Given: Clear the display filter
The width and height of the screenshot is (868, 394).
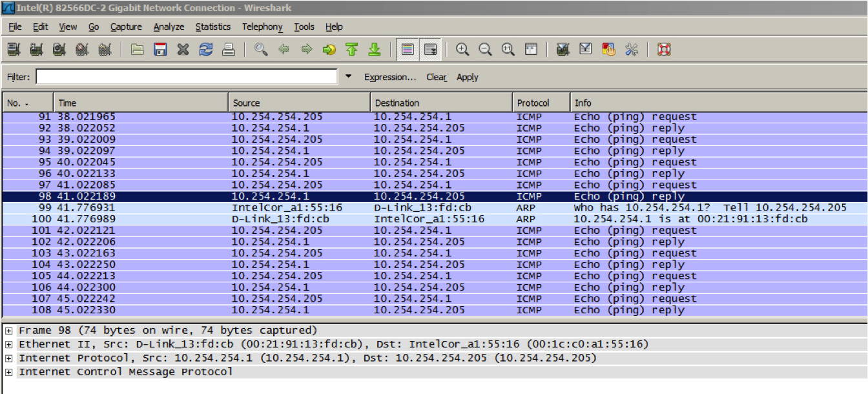Looking at the screenshot, I should click(436, 77).
